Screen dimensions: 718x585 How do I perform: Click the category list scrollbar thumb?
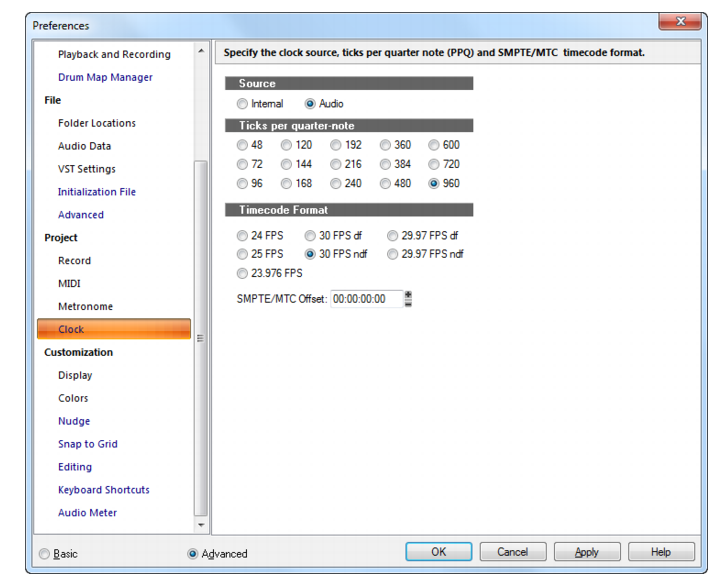[201, 338]
